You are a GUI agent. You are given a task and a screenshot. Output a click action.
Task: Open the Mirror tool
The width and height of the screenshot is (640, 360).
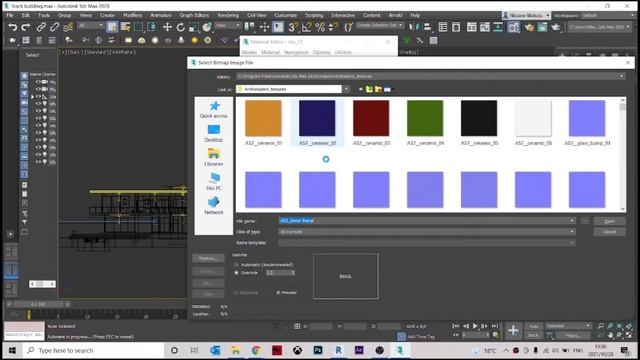pyautogui.click(x=413, y=27)
